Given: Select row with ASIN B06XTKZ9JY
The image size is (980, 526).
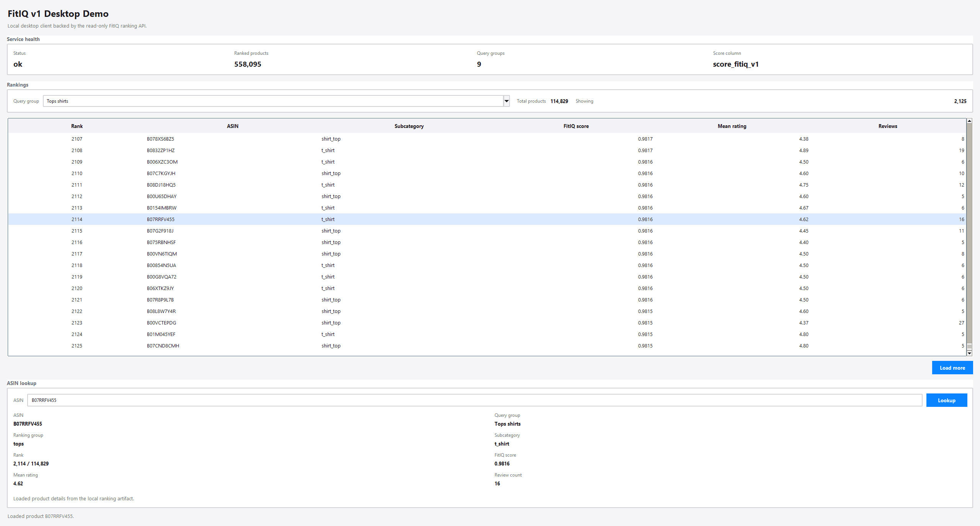Looking at the screenshot, I should click(487, 288).
